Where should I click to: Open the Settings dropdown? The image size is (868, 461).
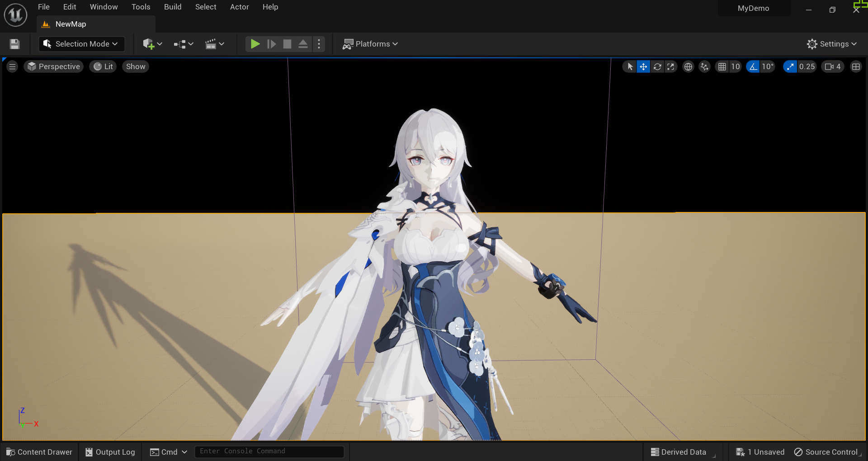832,44
